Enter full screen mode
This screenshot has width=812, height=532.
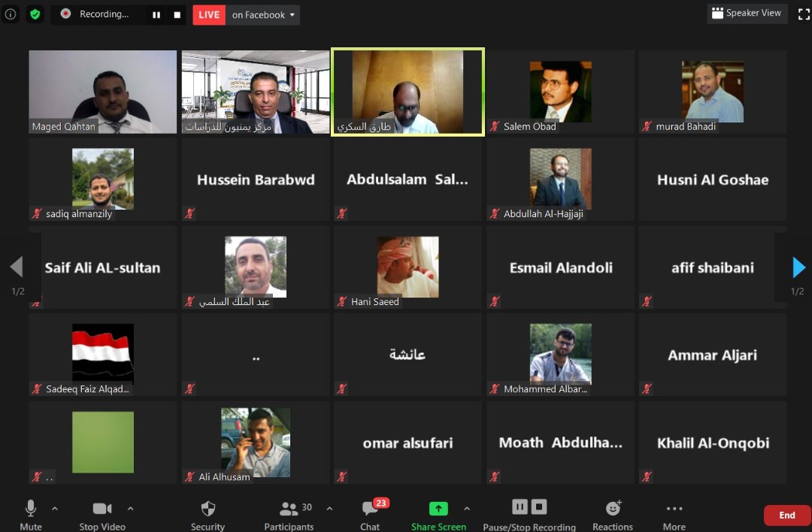pos(804,14)
